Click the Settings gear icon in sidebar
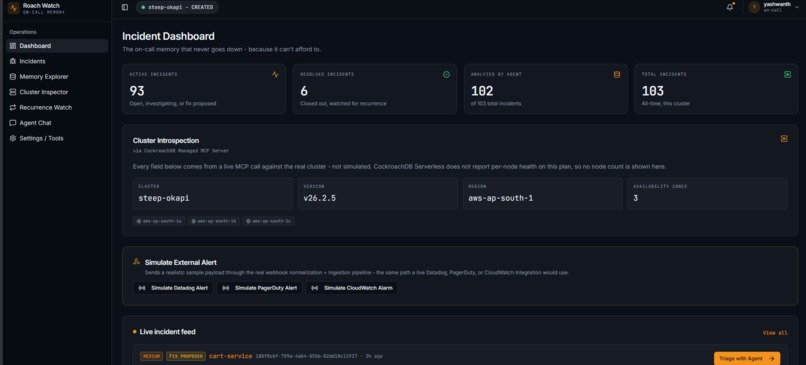This screenshot has width=806, height=365. [13, 138]
